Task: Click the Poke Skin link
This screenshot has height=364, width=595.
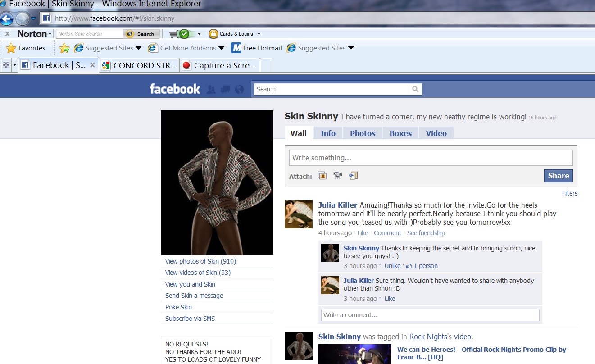Action: (178, 307)
